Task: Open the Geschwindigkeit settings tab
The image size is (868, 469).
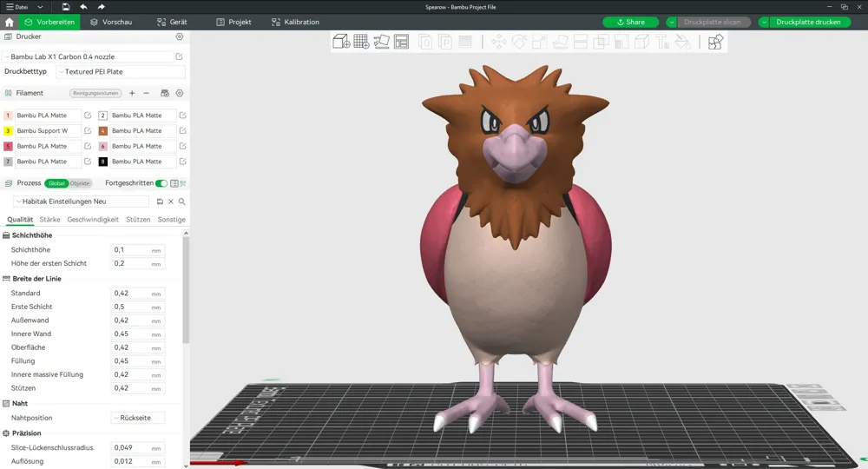Action: pos(93,219)
